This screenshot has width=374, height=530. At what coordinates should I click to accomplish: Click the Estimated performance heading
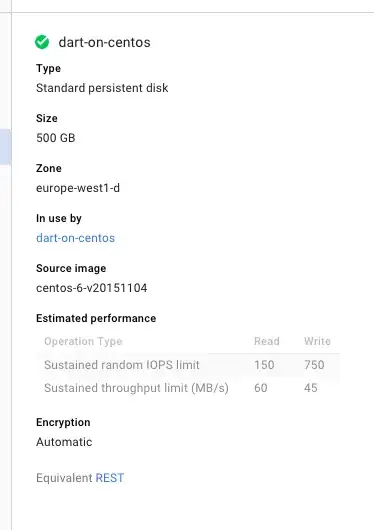[96, 318]
